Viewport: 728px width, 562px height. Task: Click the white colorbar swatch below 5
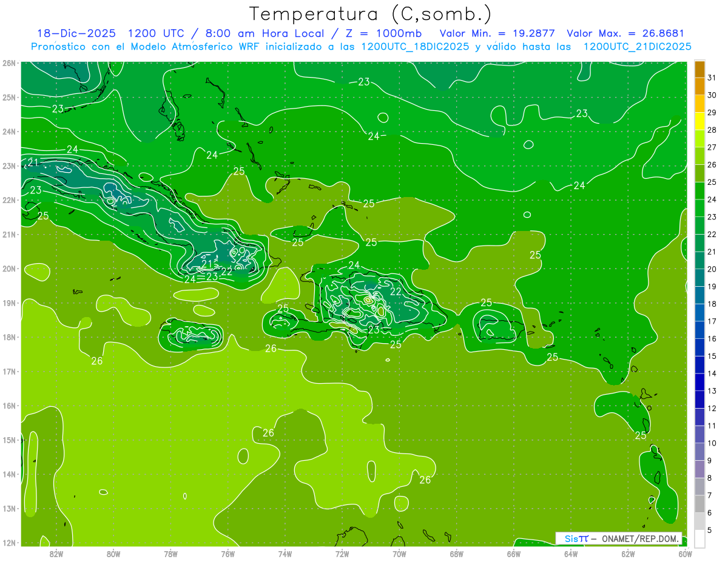(x=699, y=538)
